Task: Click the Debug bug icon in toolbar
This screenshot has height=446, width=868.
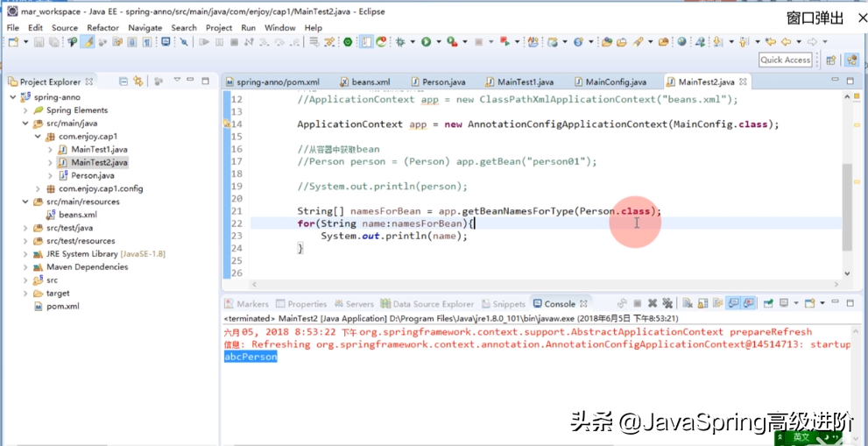Action: (x=399, y=41)
